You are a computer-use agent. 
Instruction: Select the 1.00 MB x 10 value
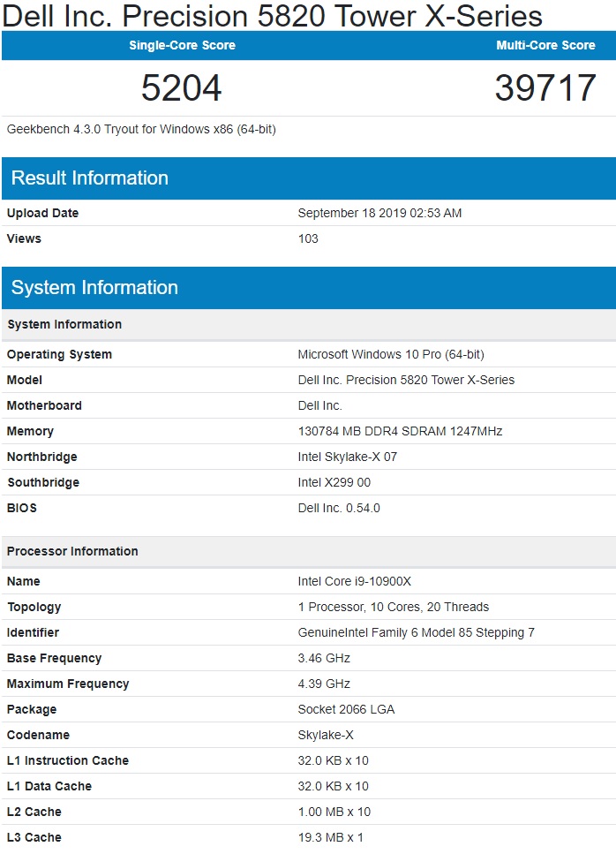tap(334, 812)
